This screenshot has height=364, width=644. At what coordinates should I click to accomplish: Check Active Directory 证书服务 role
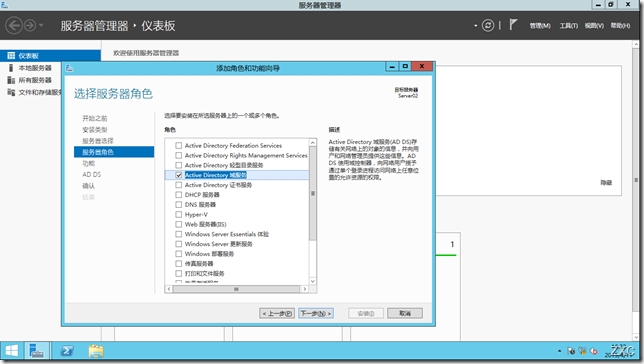coord(178,185)
